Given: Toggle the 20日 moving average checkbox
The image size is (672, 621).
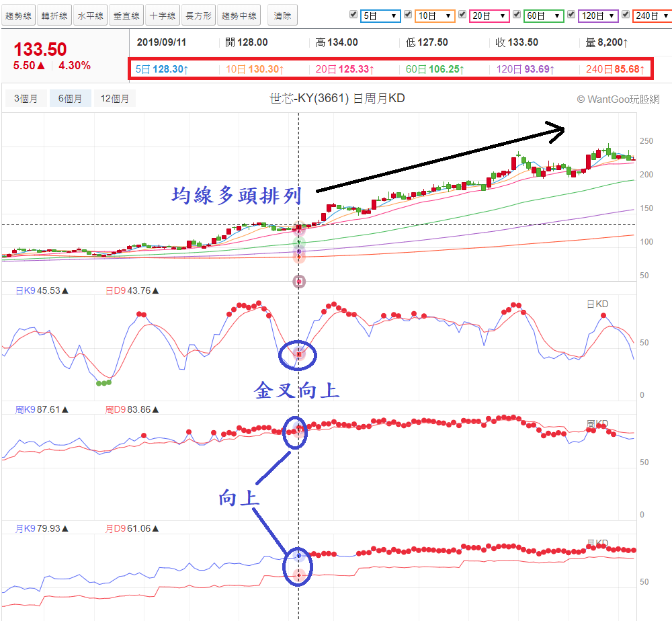Looking at the screenshot, I should tap(462, 15).
